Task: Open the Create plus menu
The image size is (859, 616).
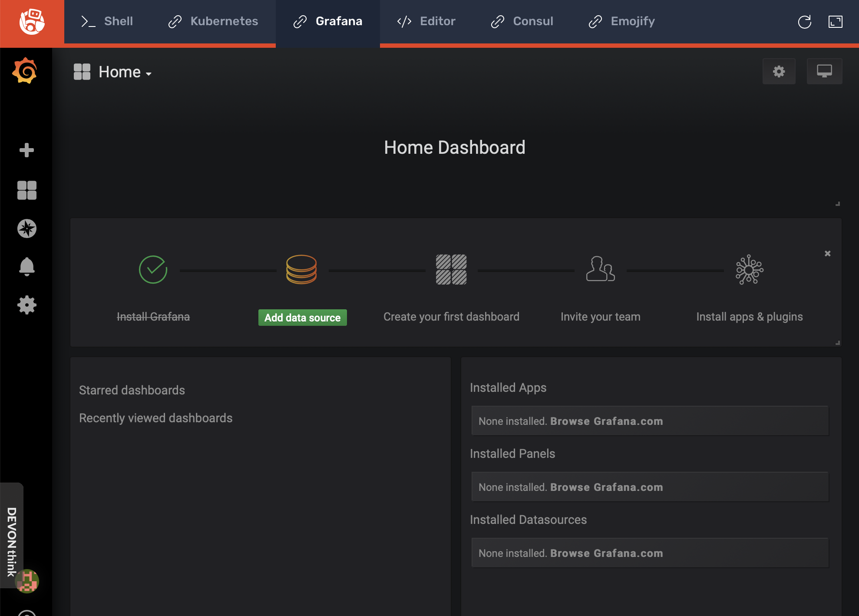Action: tap(26, 150)
